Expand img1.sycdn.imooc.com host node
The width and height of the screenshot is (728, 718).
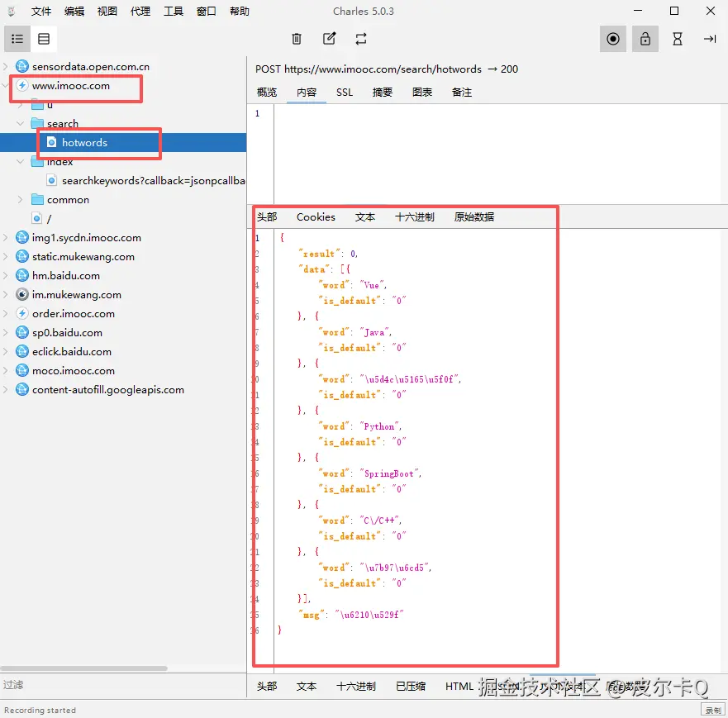(6, 238)
